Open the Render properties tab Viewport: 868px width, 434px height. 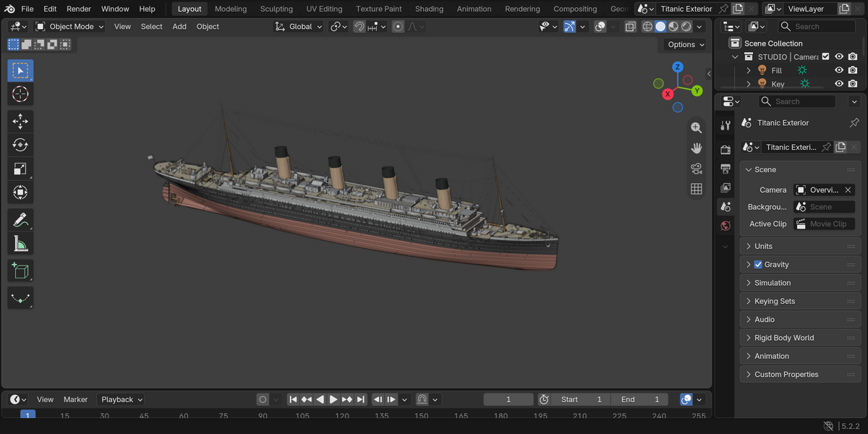(726, 150)
